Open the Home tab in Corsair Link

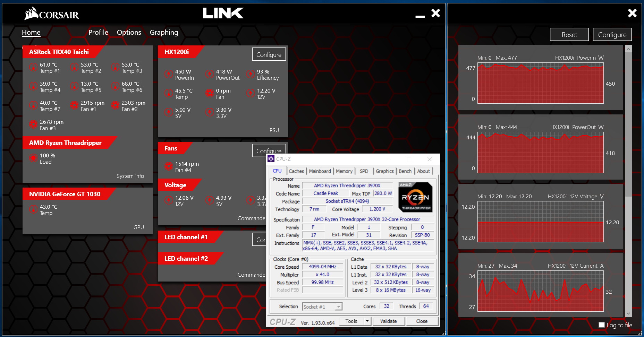pos(31,32)
